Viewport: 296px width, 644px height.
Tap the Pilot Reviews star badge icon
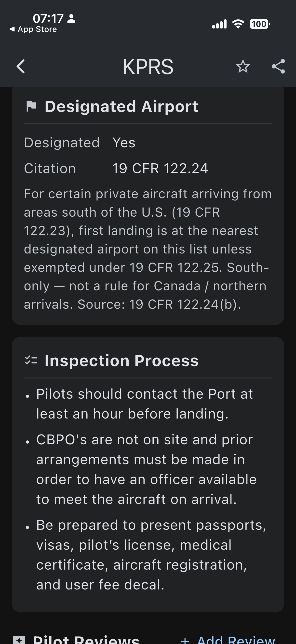click(x=19, y=640)
